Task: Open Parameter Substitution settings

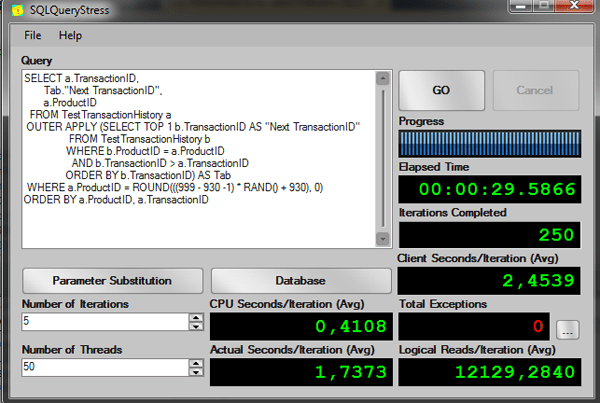Action: tap(112, 281)
